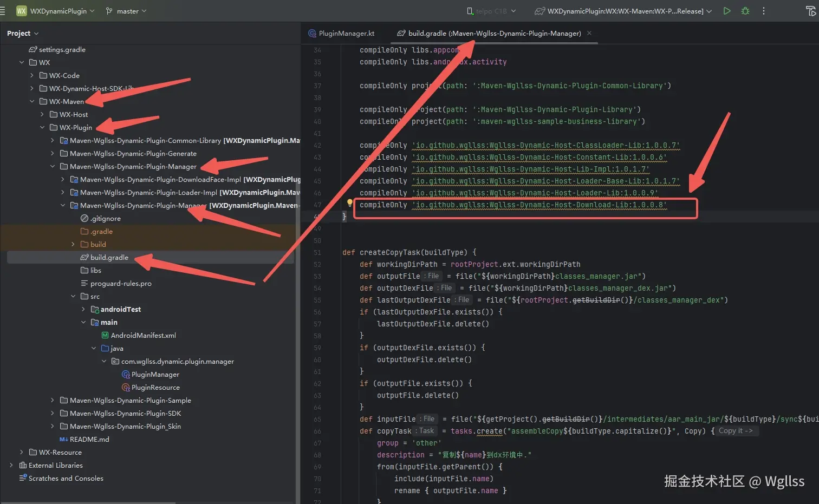
Task: Open the More actions three-dot menu
Action: click(764, 11)
